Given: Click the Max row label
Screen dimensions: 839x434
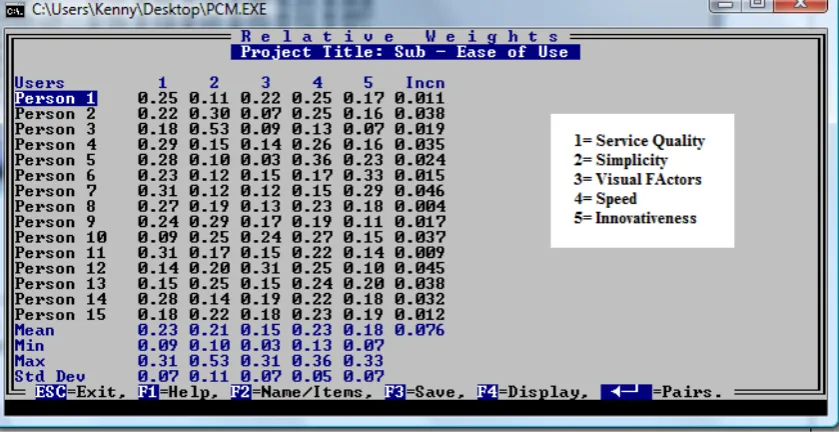Looking at the screenshot, I should point(29,361).
